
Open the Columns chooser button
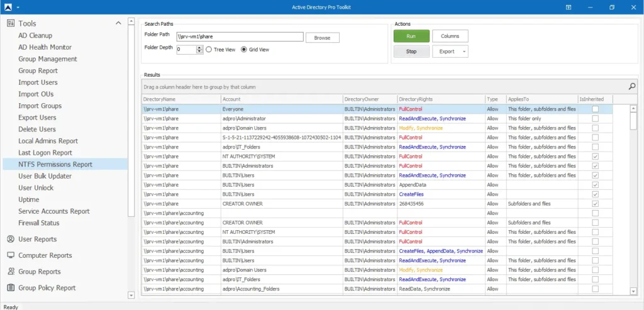pos(450,36)
